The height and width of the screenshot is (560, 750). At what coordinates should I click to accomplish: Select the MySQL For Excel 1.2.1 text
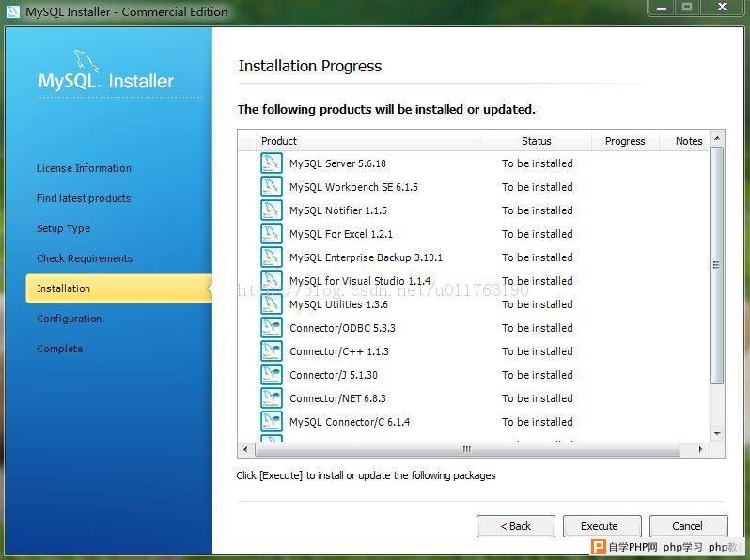(341, 234)
